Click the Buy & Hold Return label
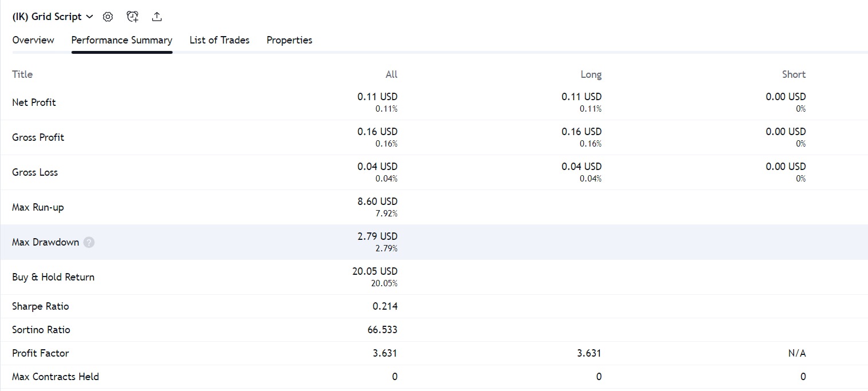 click(x=53, y=277)
